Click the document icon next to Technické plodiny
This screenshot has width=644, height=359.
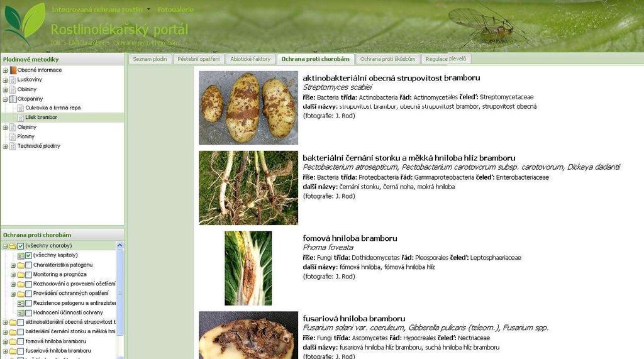tap(13, 146)
